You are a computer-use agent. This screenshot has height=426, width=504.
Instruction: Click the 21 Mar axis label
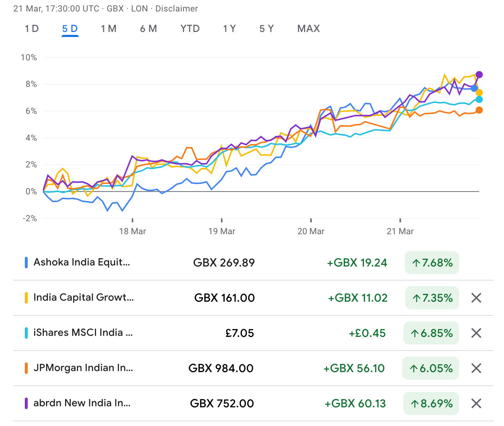tap(400, 231)
